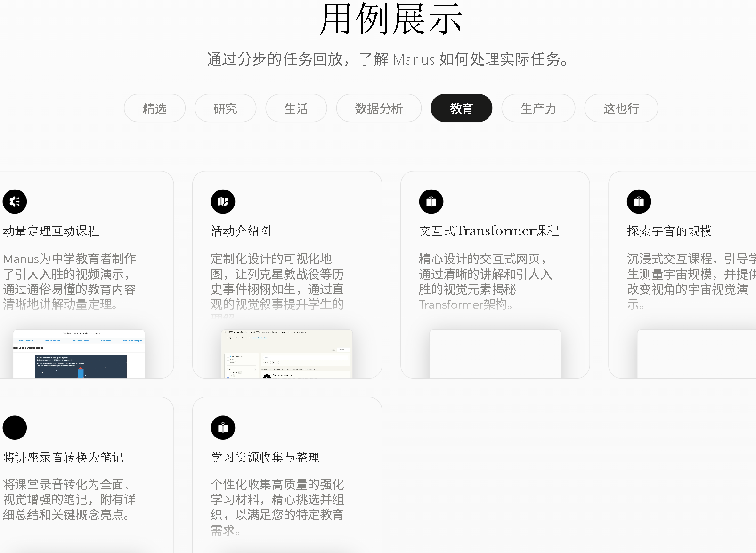Open the 交互式Transformer课程 title
756x553 pixels.
point(489,231)
